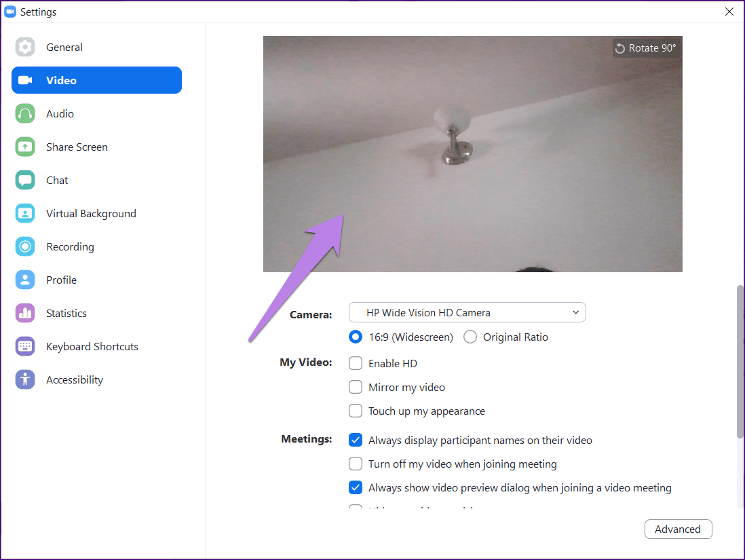Open Keyboard Shortcuts label
The image size is (745, 560).
pos(92,347)
